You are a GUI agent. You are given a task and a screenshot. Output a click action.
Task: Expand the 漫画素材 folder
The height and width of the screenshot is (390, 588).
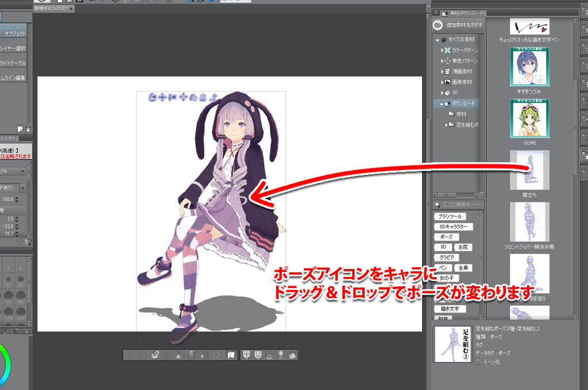click(x=442, y=72)
